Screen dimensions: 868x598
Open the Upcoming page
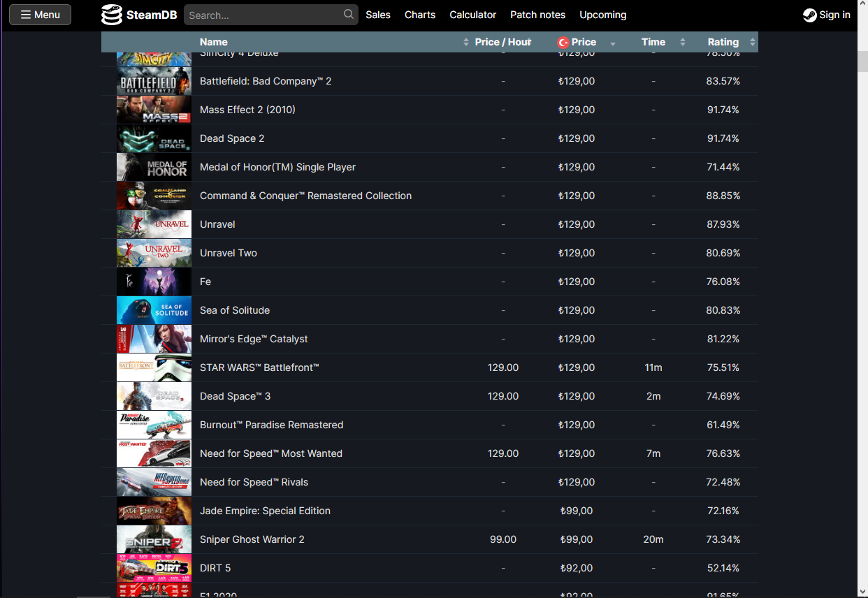603,15
